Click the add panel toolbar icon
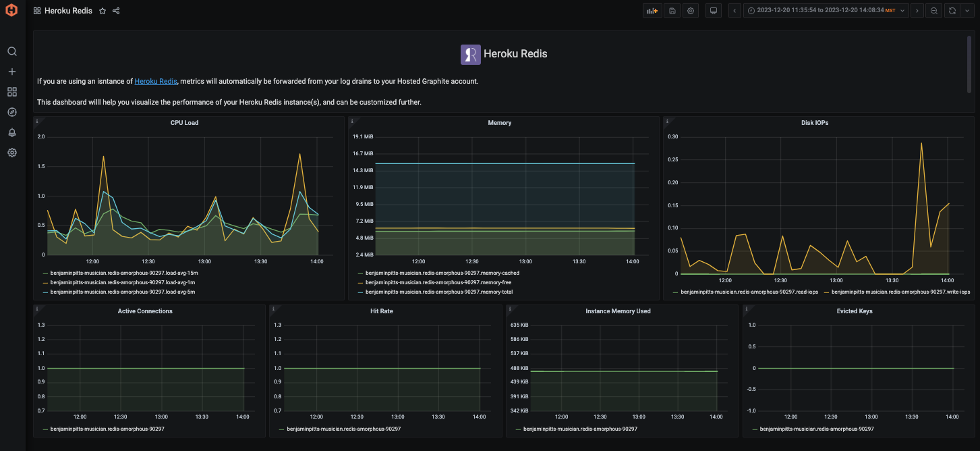This screenshot has width=980, height=451. coord(652,10)
